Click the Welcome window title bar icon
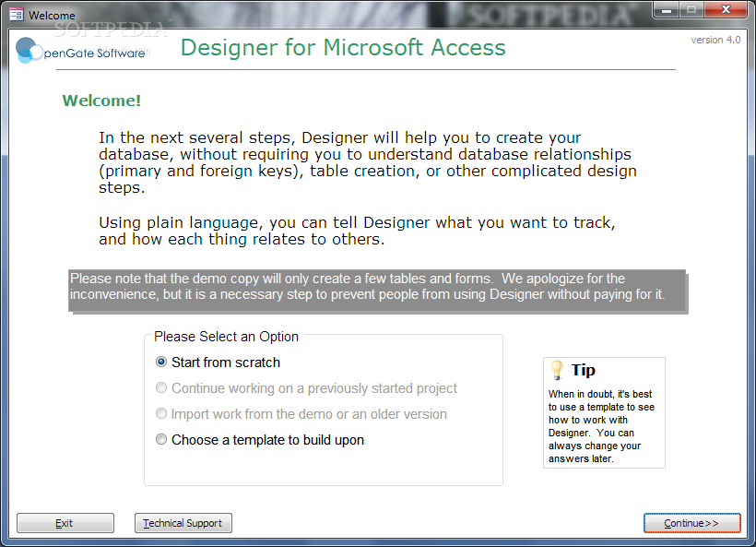This screenshot has height=547, width=756. [17, 15]
